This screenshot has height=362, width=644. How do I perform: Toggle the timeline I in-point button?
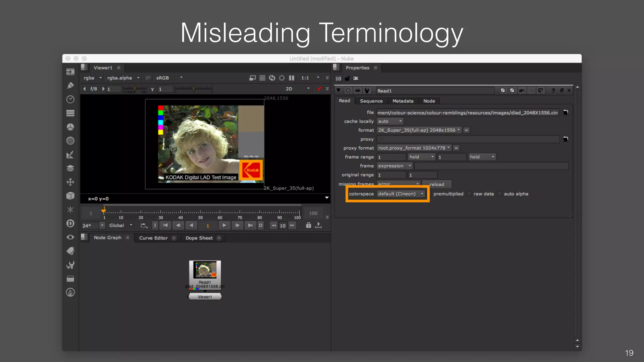pyautogui.click(x=155, y=226)
